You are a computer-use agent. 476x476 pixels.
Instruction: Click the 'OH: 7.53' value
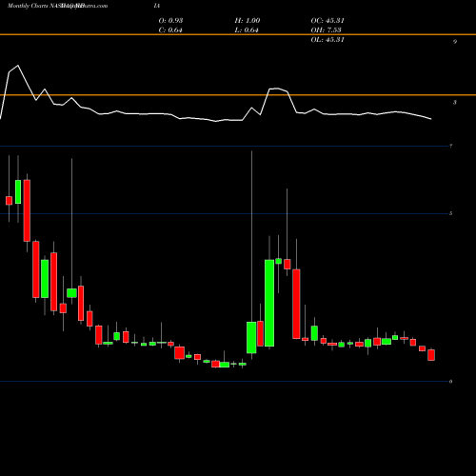coord(326,30)
